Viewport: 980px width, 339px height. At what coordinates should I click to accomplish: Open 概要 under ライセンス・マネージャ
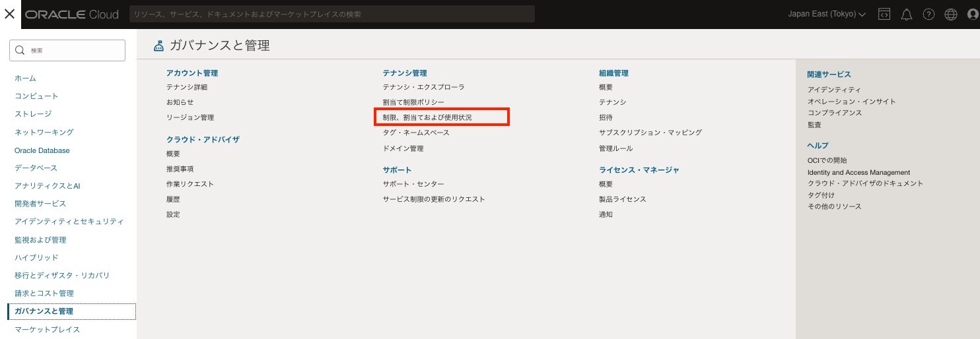(x=606, y=184)
